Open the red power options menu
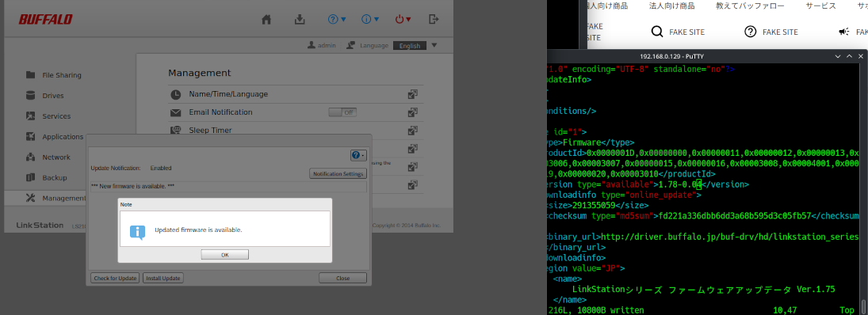The height and width of the screenshot is (315, 868). point(403,19)
